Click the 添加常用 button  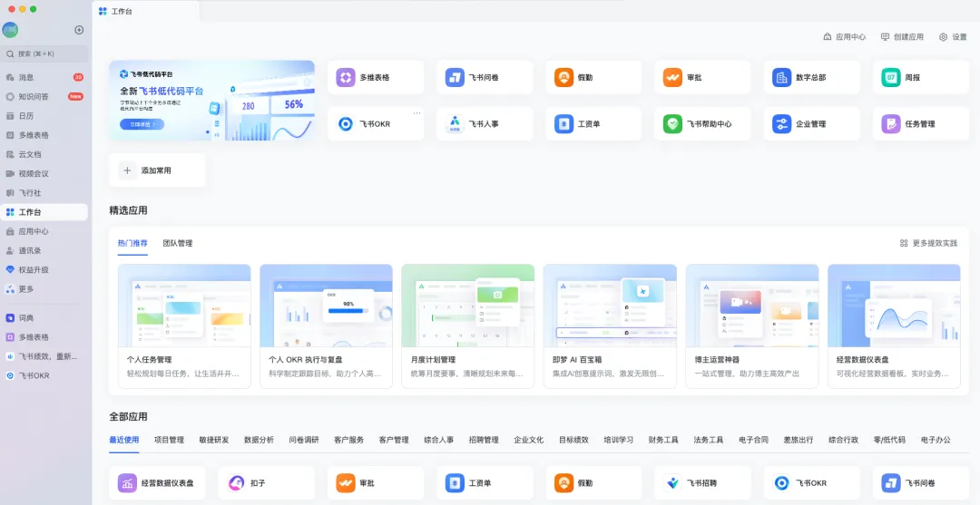(x=157, y=170)
